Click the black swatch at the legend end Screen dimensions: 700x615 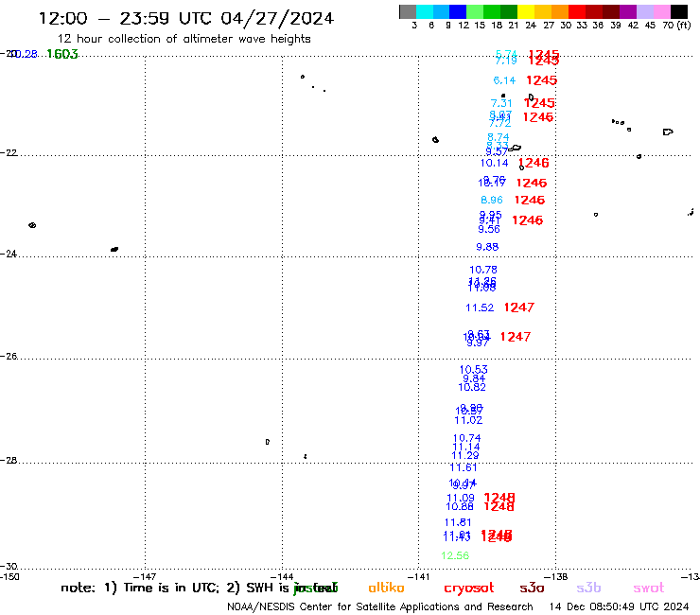[678, 11]
